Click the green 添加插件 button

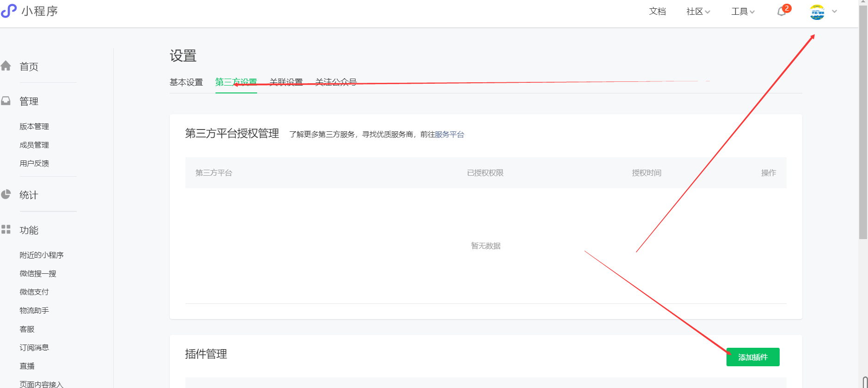pos(752,357)
